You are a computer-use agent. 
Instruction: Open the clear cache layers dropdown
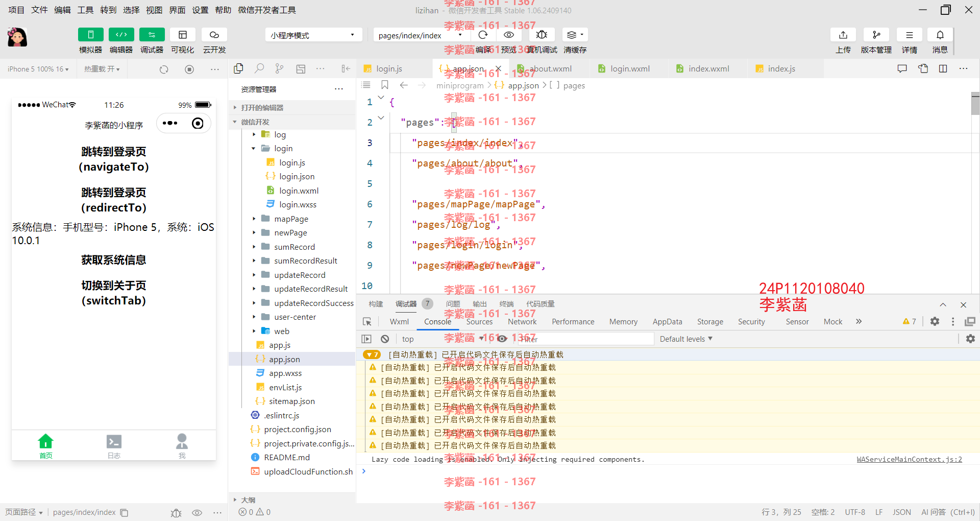pyautogui.click(x=575, y=35)
